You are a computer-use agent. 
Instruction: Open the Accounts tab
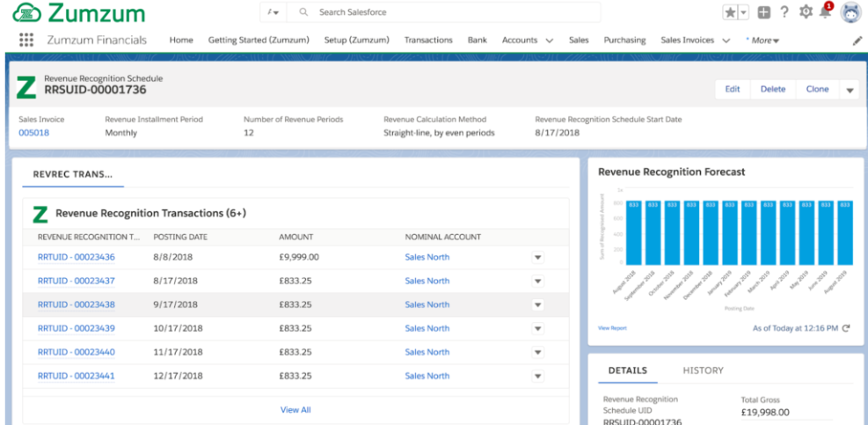click(520, 40)
